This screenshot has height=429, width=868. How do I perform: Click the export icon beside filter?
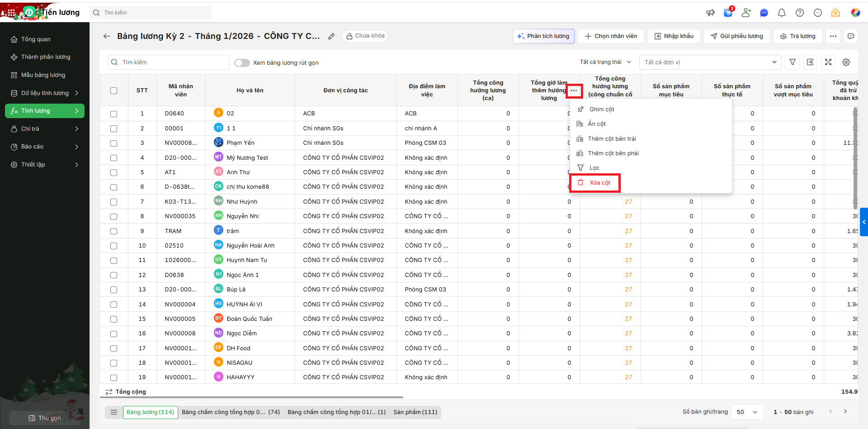[810, 62]
